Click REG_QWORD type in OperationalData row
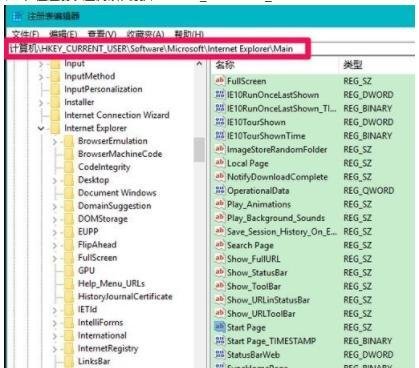 368,190
